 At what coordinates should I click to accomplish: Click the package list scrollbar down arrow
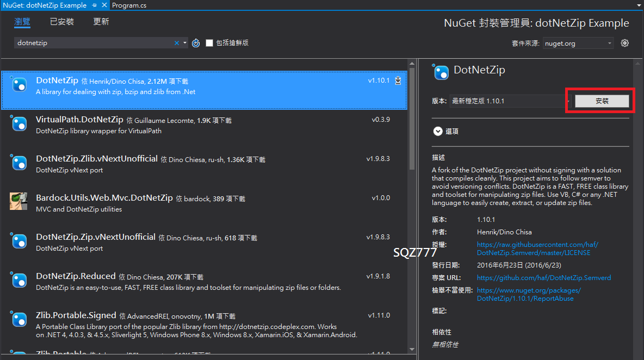(x=412, y=349)
